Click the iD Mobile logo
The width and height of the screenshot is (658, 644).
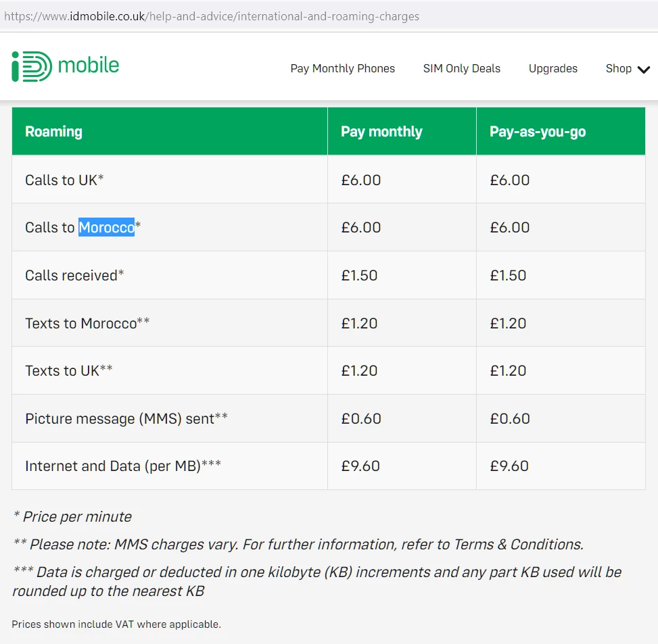click(x=65, y=66)
